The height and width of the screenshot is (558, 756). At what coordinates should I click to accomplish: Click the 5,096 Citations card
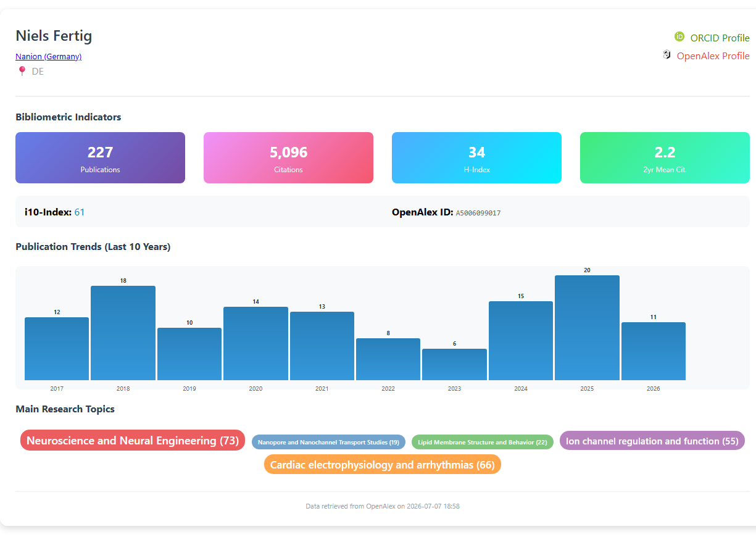click(x=288, y=158)
